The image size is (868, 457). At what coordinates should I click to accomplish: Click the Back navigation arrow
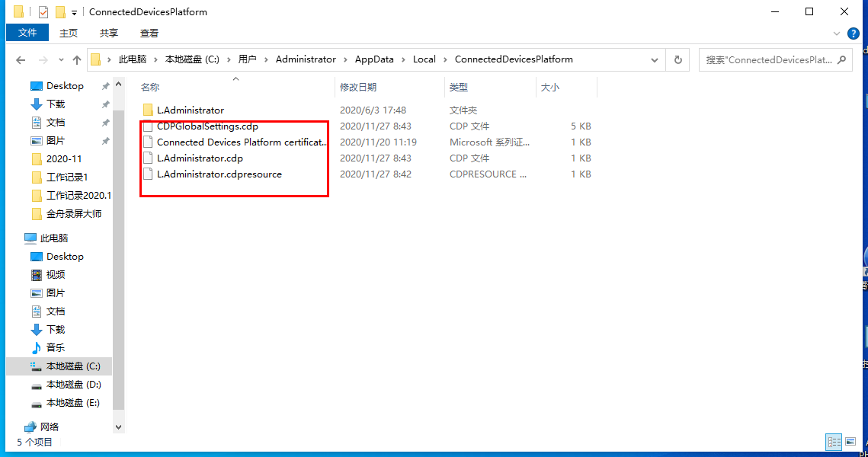pos(21,59)
